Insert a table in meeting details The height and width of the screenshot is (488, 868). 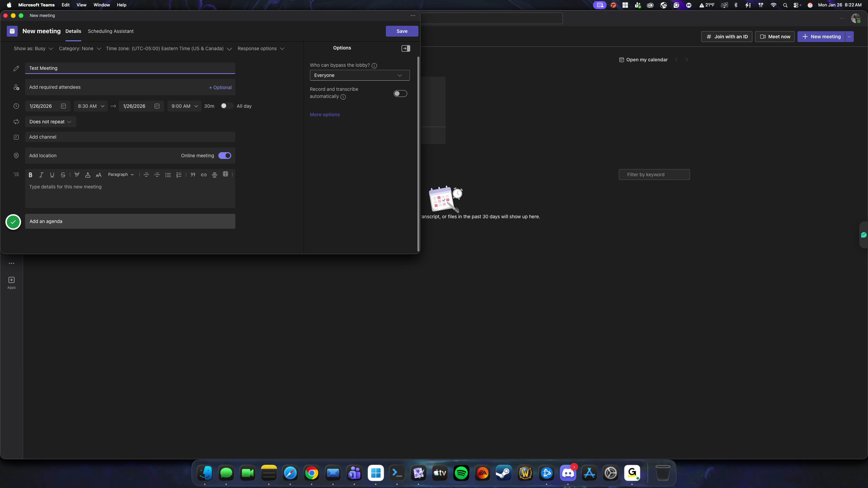tap(225, 174)
